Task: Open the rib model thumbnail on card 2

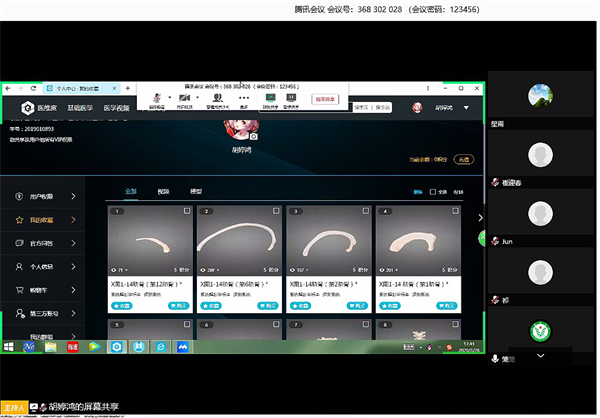Action: pos(239,241)
